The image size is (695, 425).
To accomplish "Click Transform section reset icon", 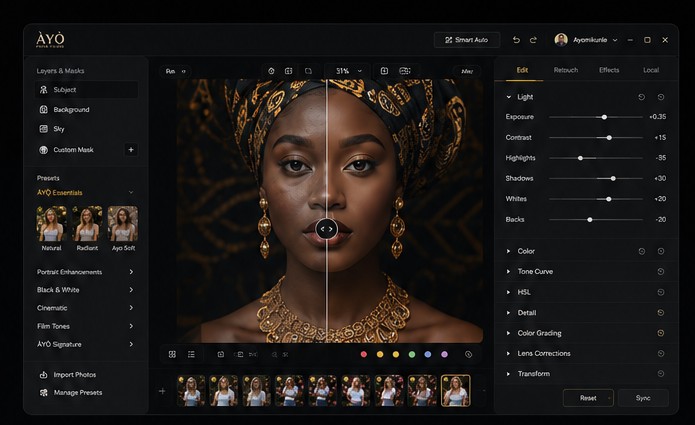I will point(660,374).
